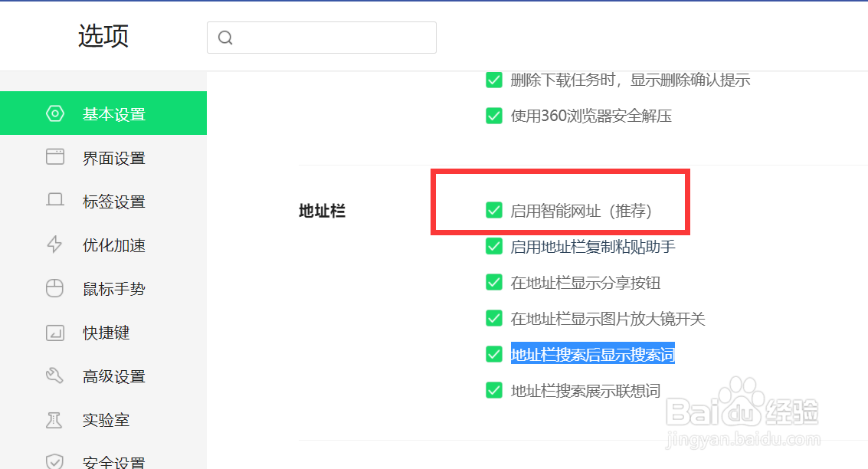Viewport: 868px width, 469px height.
Task: Open the 实验室 settings section
Action: [106, 419]
